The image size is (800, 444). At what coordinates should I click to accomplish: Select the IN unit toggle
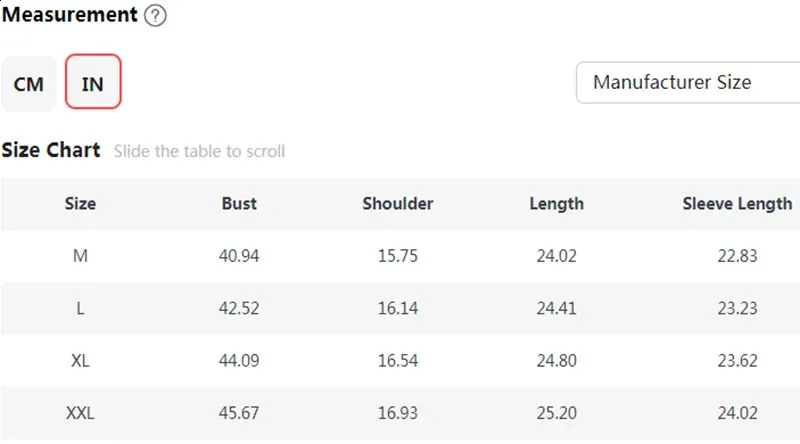point(93,82)
